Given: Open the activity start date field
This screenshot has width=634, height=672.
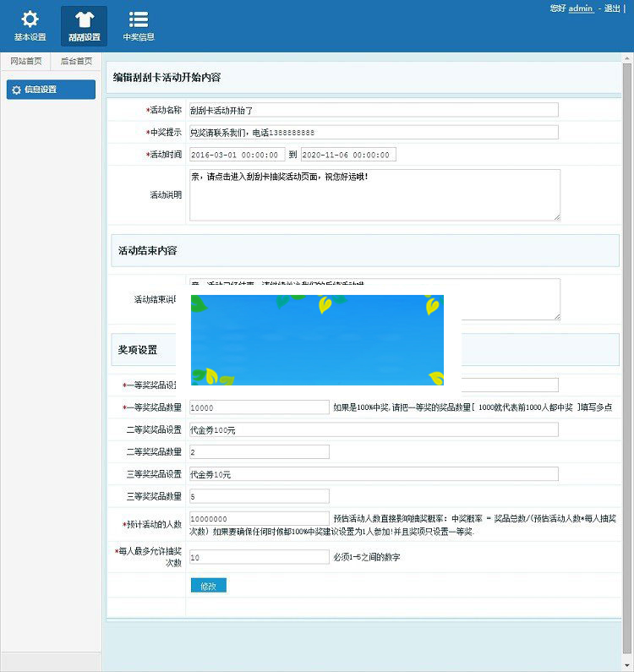Looking at the screenshot, I should click(x=236, y=155).
